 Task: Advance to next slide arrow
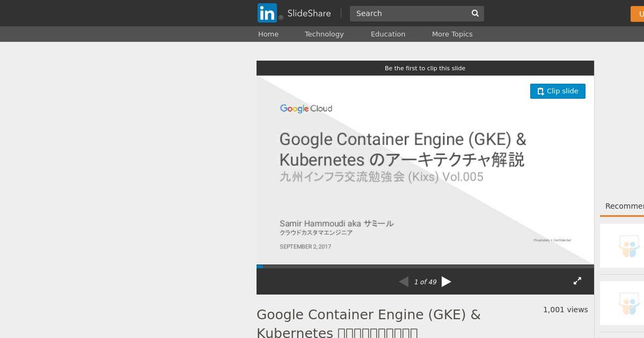point(447,282)
